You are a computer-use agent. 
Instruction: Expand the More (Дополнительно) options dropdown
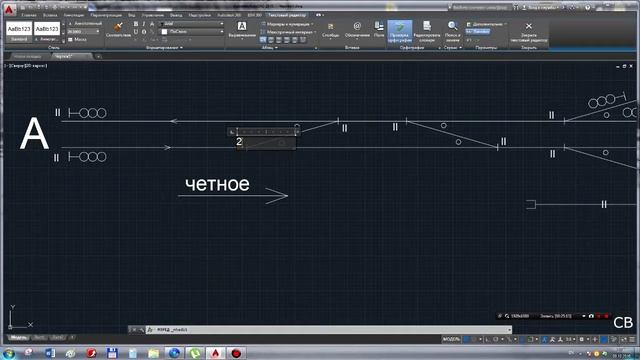pos(487,24)
